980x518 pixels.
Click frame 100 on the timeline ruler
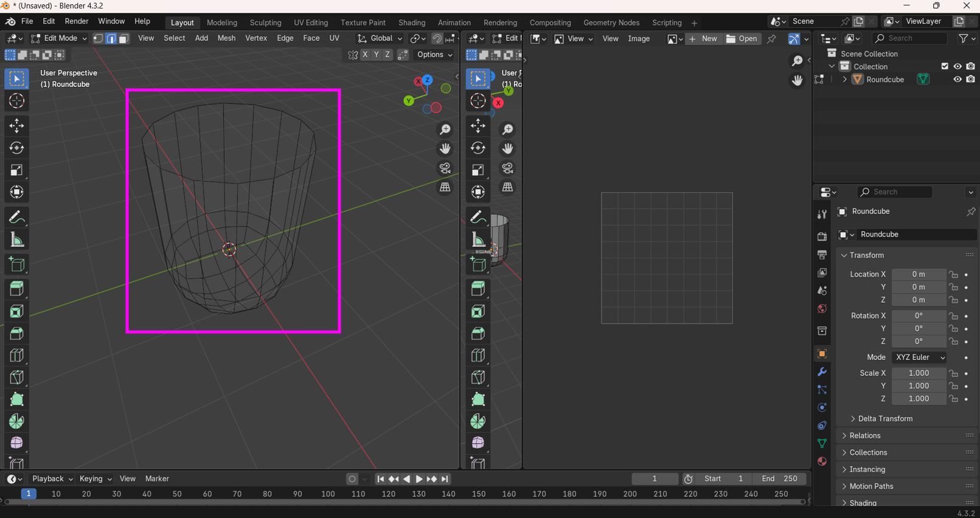tap(328, 494)
